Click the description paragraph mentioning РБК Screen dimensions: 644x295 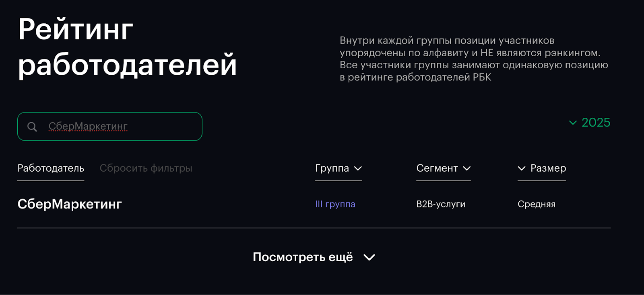(x=473, y=59)
